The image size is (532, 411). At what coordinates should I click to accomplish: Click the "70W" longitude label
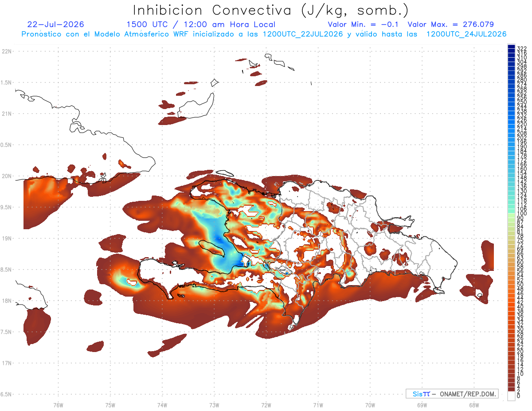370,405
